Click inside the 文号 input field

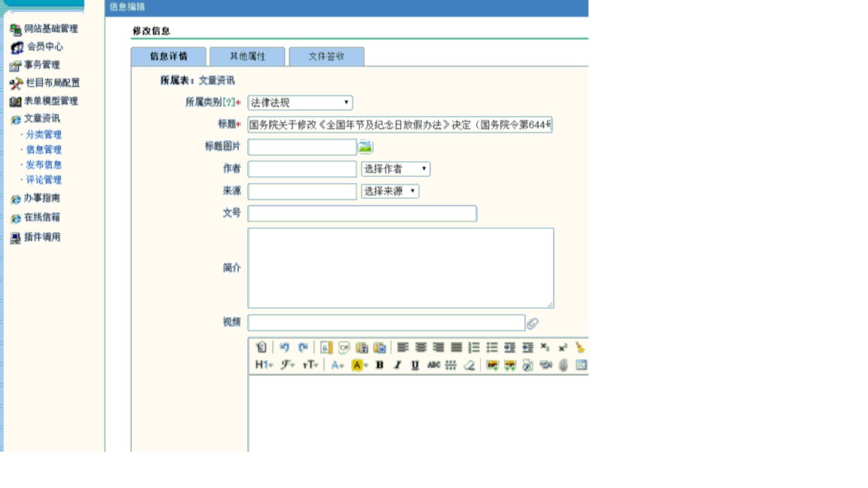tap(362, 214)
